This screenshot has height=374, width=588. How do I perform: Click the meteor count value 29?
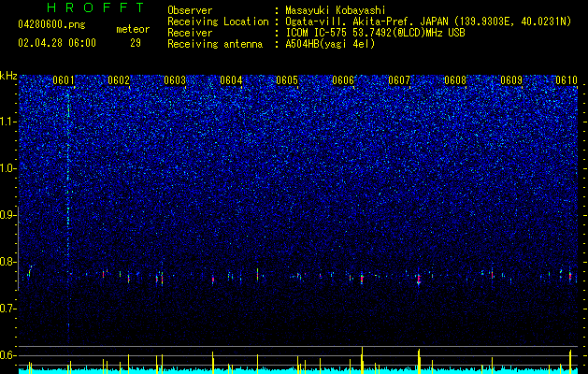(x=136, y=43)
